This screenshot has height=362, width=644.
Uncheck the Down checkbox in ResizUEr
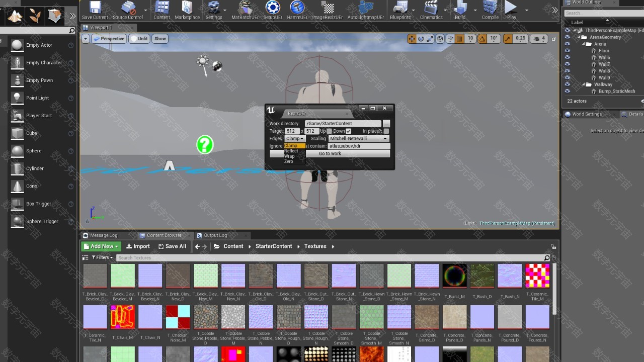coord(348,131)
